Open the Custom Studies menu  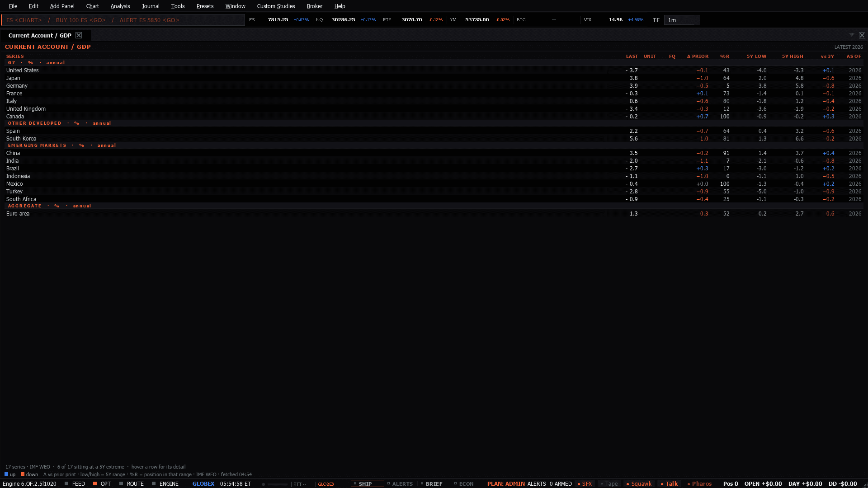click(x=276, y=6)
